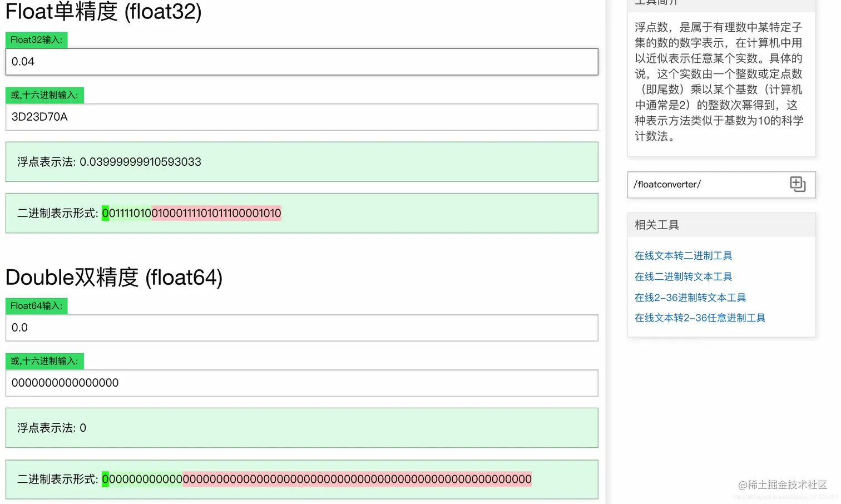Image resolution: width=841 pixels, height=504 pixels.
Task: Click the float32 binary representation string
Action: [191, 213]
